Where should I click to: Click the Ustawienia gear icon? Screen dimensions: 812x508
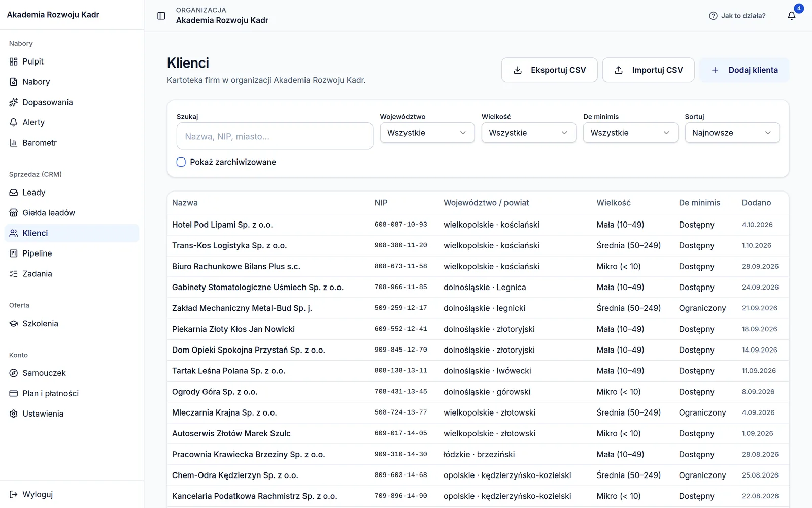[14, 414]
